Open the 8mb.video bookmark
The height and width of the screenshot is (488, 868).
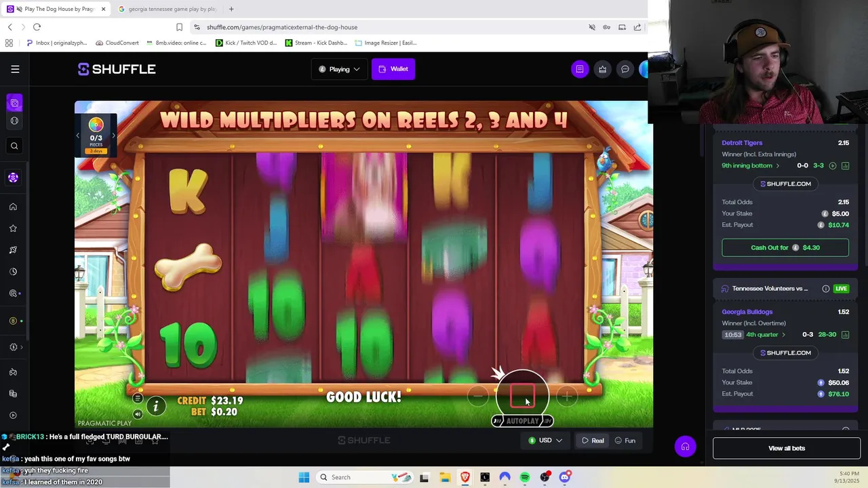(x=176, y=43)
